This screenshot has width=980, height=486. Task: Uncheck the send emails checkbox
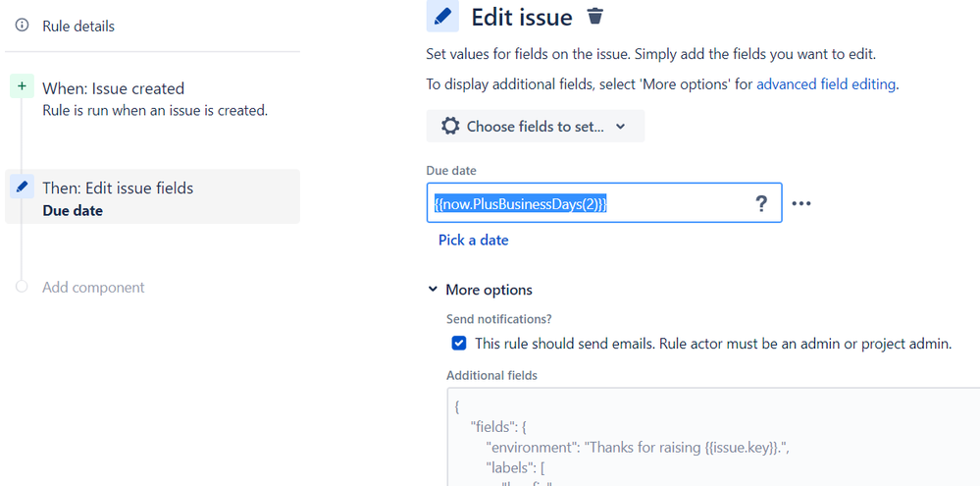click(x=459, y=344)
